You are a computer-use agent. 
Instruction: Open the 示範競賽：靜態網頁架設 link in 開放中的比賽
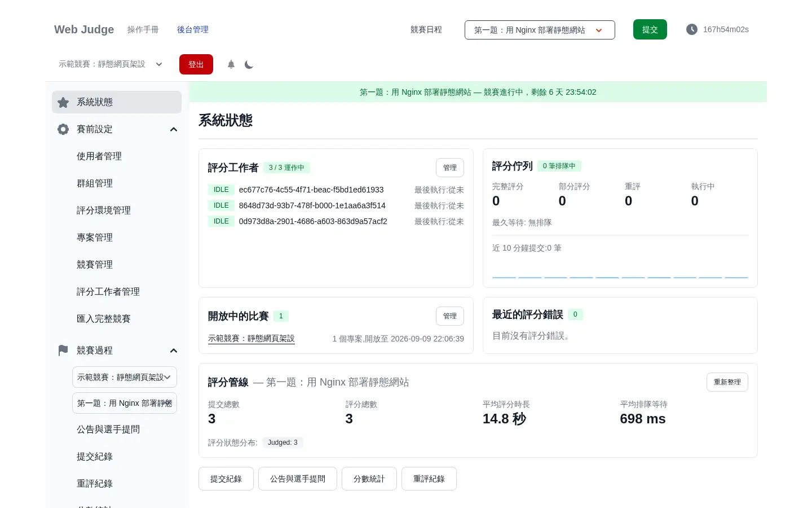pos(251,339)
